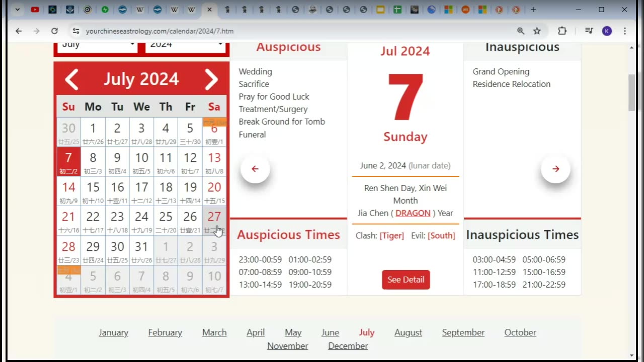Select July 18 in the calendar
The height and width of the screenshot is (362, 644).
[166, 191]
